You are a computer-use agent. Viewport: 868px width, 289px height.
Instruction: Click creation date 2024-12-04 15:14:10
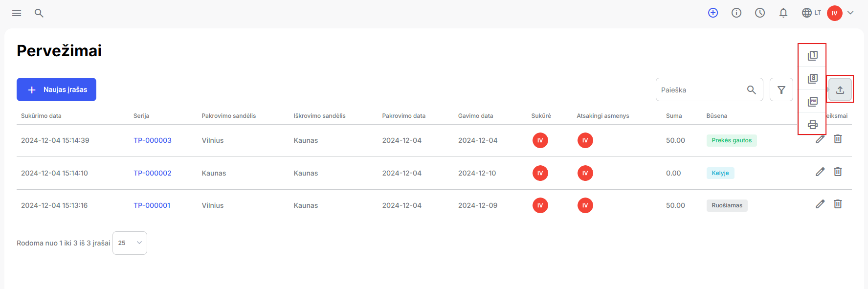click(54, 173)
